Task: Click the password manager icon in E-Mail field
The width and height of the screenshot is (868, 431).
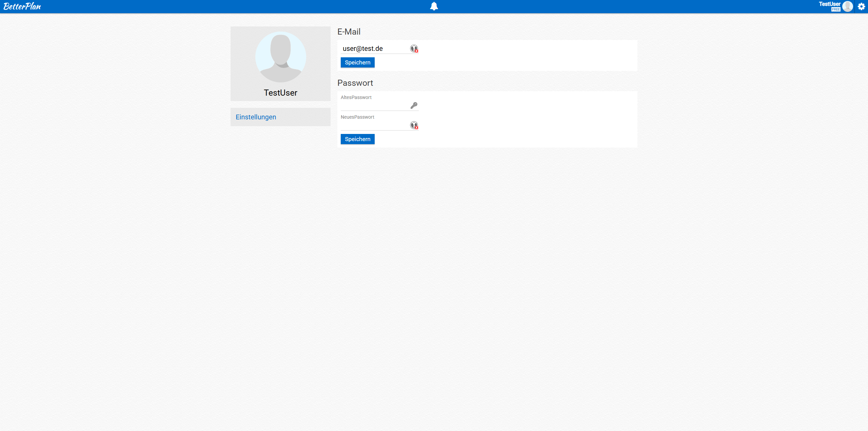Action: coord(414,48)
